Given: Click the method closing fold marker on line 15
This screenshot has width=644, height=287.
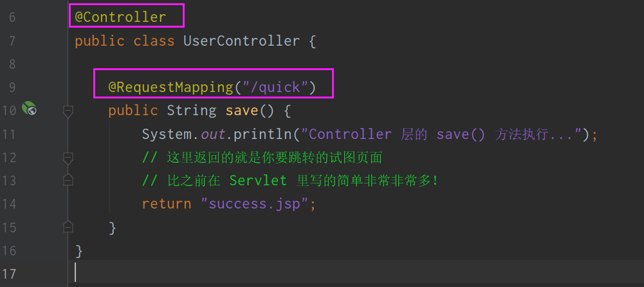Looking at the screenshot, I should (x=68, y=227).
